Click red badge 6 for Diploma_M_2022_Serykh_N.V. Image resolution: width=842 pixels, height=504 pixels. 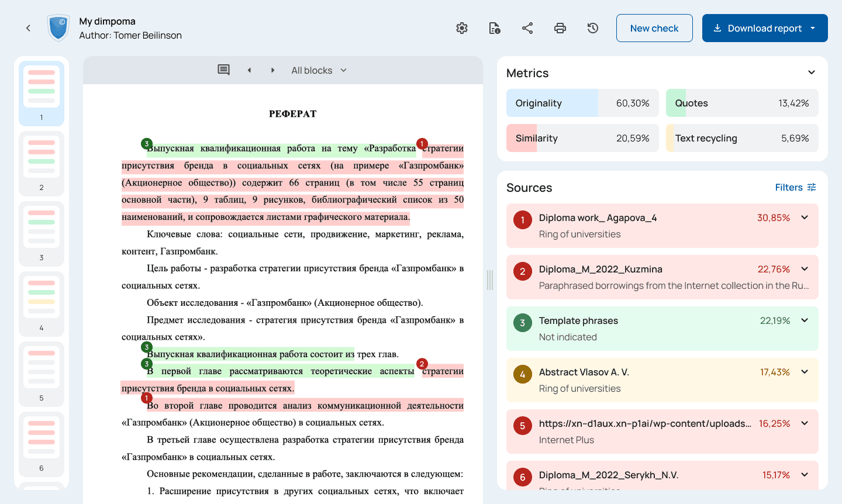tap(523, 477)
